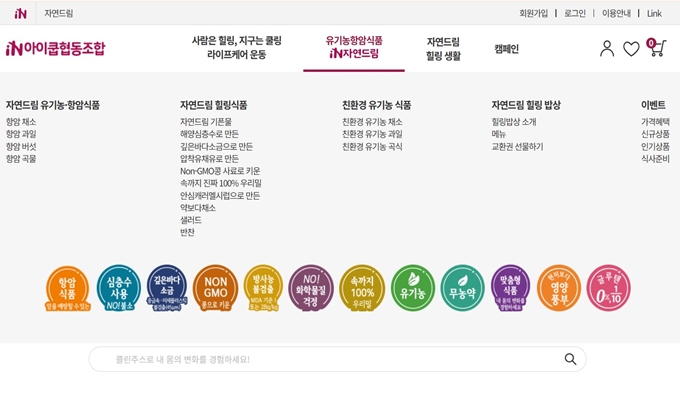Select 항암 과일
The image size is (680, 400).
tap(21, 134)
